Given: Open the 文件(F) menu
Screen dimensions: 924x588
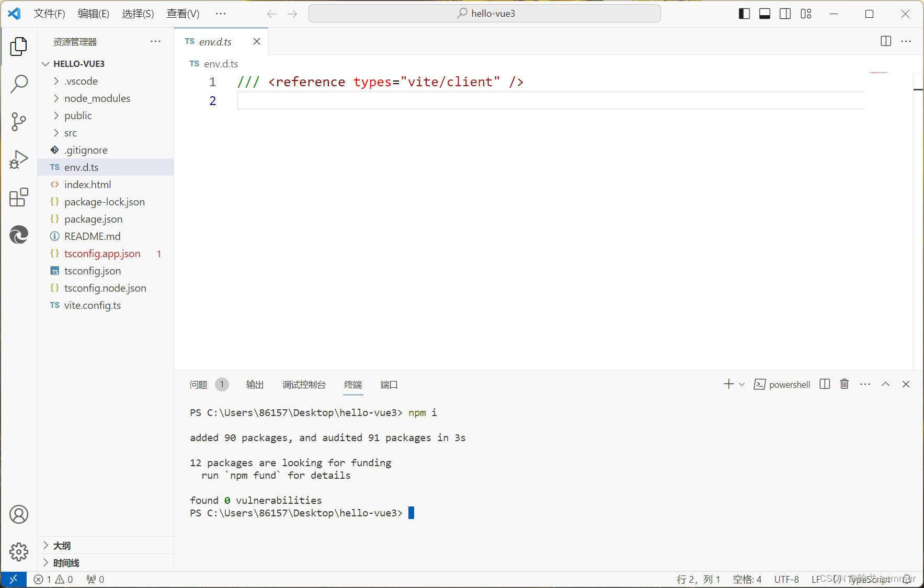Looking at the screenshot, I should 49,14.
